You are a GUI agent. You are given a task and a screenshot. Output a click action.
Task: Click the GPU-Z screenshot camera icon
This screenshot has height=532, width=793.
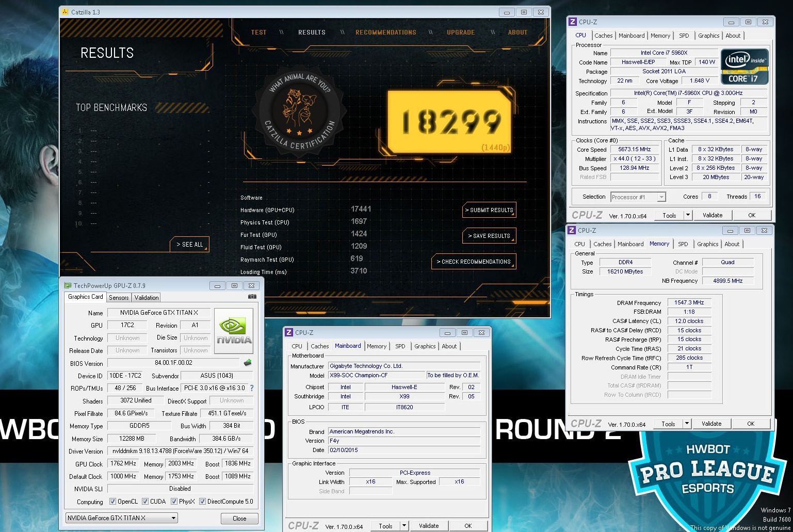coord(252,297)
